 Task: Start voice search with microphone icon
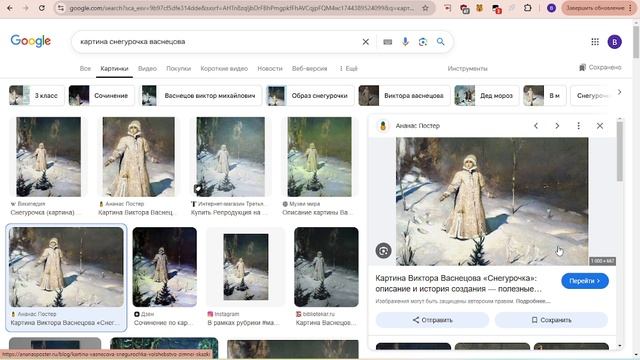(405, 42)
